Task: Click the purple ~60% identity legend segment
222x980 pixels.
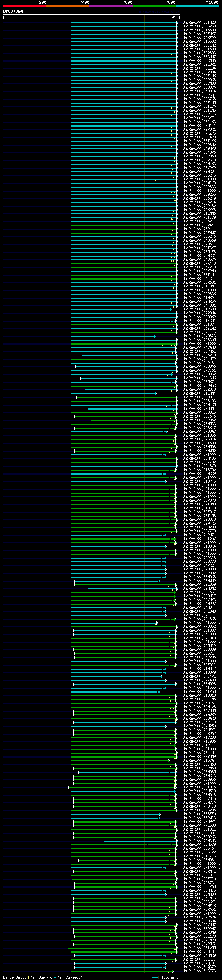Action: pyautogui.click(x=111, y=6)
